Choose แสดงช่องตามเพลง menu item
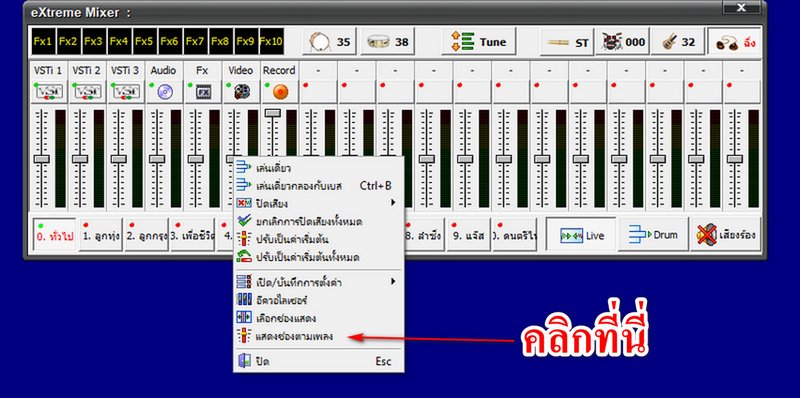800x398 pixels. 318,336
